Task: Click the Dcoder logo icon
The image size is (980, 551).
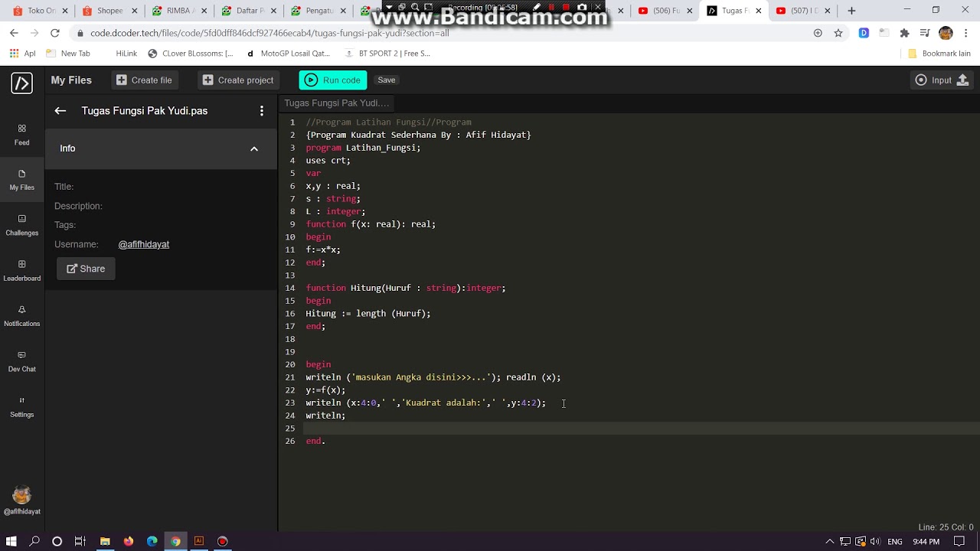Action: [21, 83]
